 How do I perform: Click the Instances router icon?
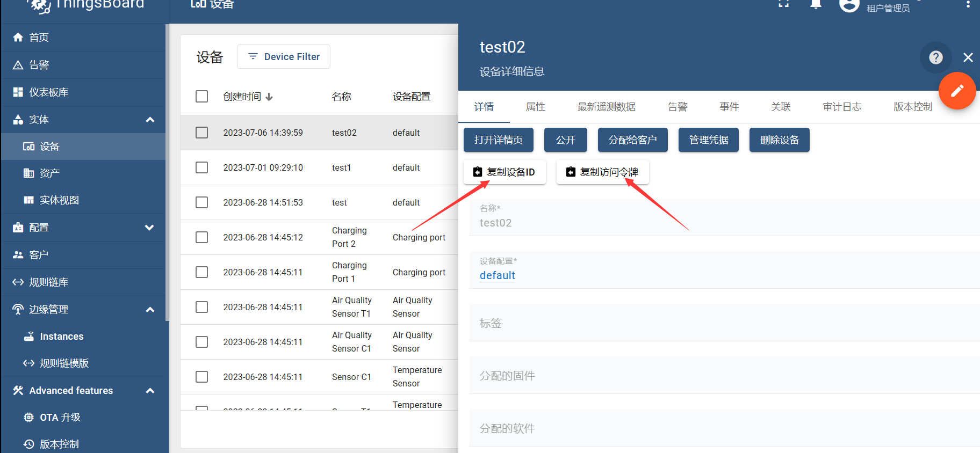point(29,337)
